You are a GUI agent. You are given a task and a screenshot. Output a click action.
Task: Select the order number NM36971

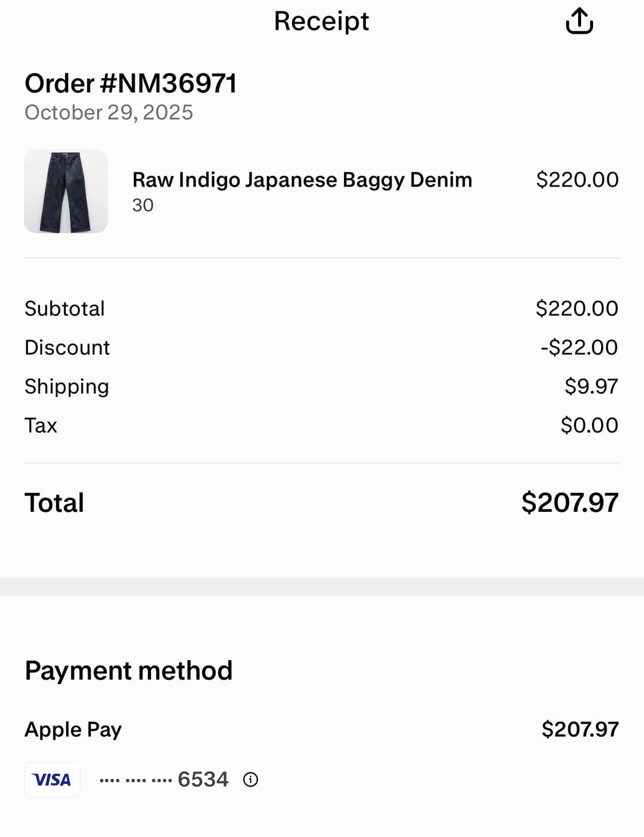pos(131,84)
